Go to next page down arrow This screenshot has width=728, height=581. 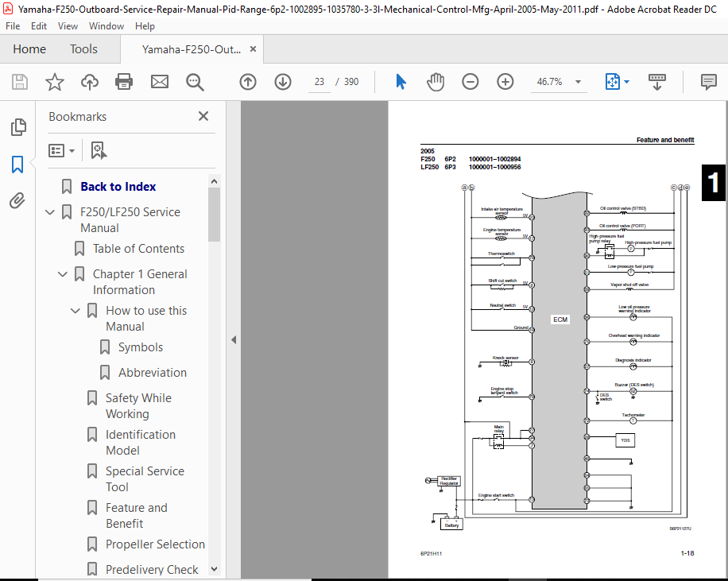tap(283, 82)
